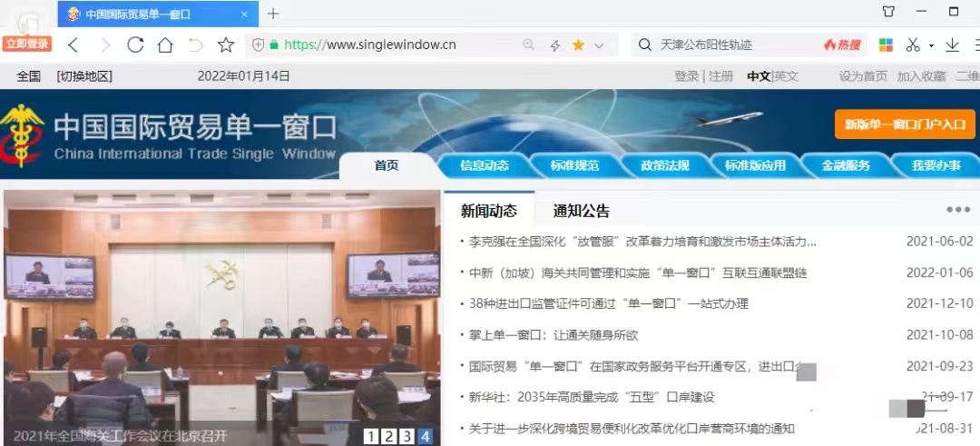The image size is (980, 446).
Task: Open the 政策法规 navigation tab
Action: (664, 165)
